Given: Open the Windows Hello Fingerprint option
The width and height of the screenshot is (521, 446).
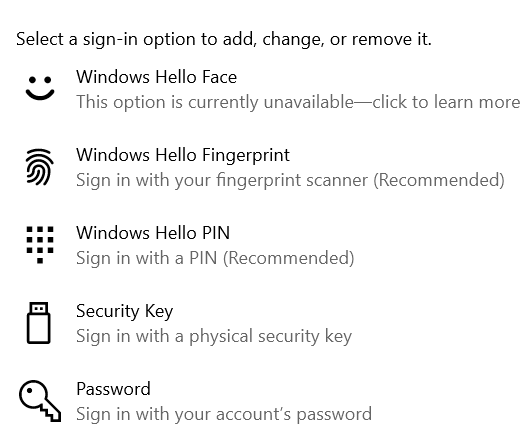Looking at the screenshot, I should 183,155.
